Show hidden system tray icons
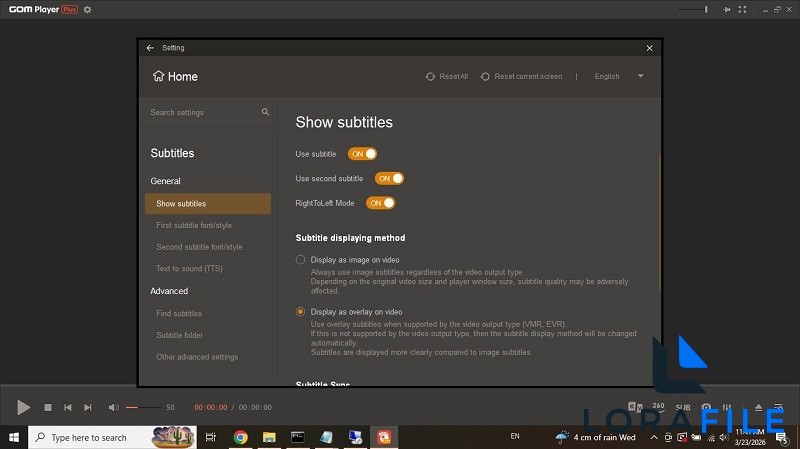Image resolution: width=800 pixels, height=449 pixels. 654,437
